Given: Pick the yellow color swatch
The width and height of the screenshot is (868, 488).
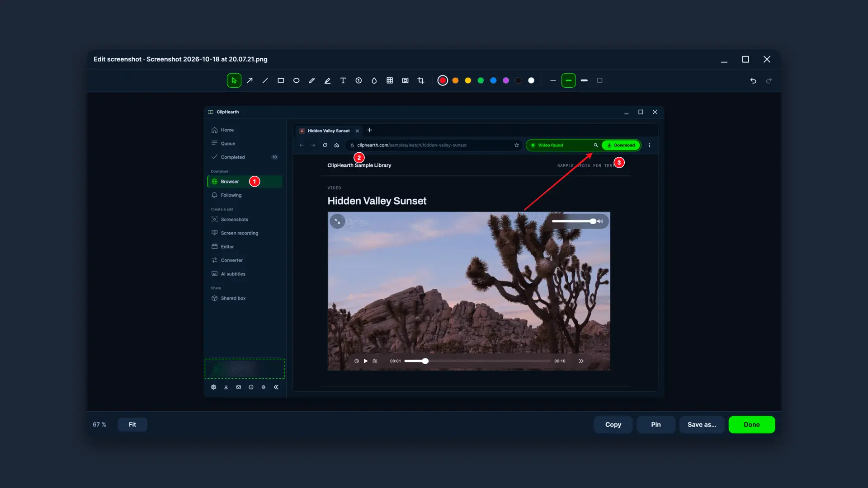Looking at the screenshot, I should point(468,80).
